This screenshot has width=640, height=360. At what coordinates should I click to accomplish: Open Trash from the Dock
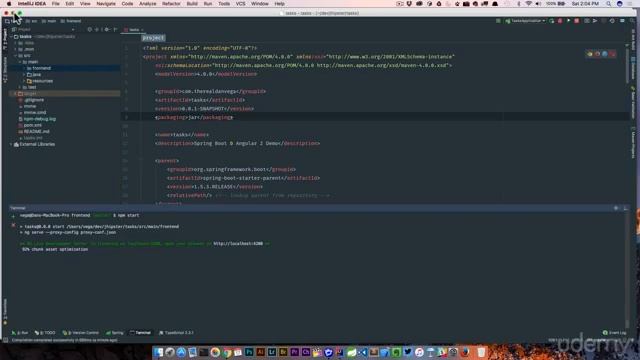482,352
